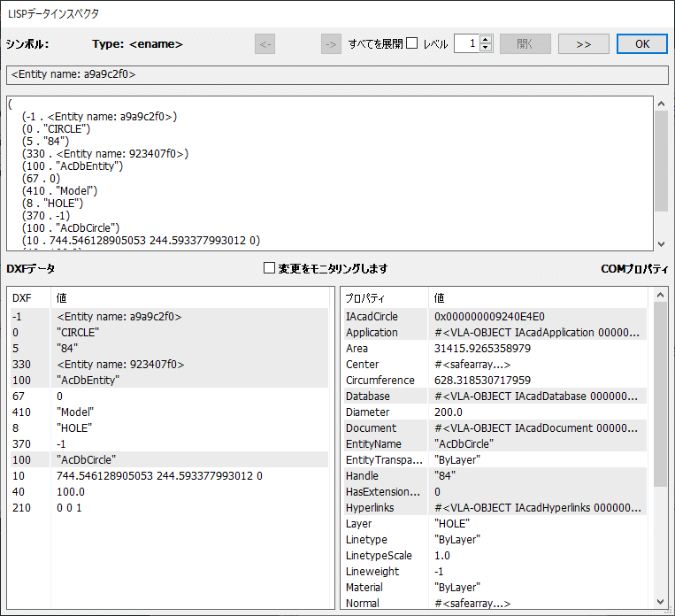675x616 pixels.
Task: Decrease the レベル spinner value
Action: [486, 48]
